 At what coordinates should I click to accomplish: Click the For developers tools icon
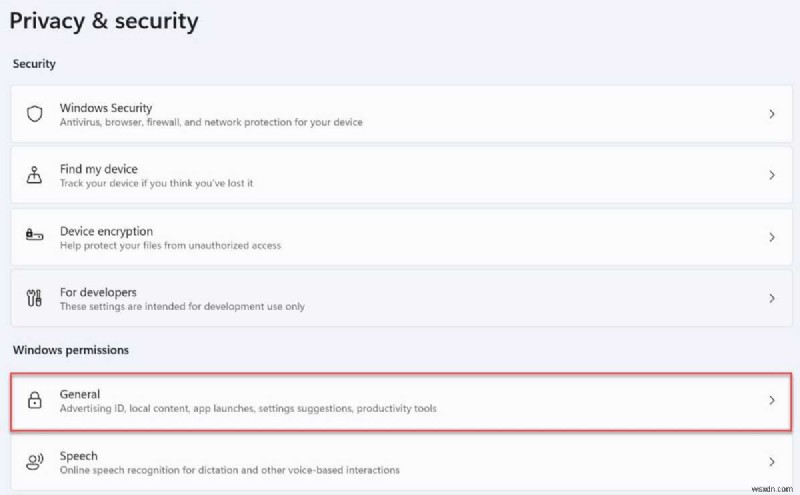tap(35, 299)
